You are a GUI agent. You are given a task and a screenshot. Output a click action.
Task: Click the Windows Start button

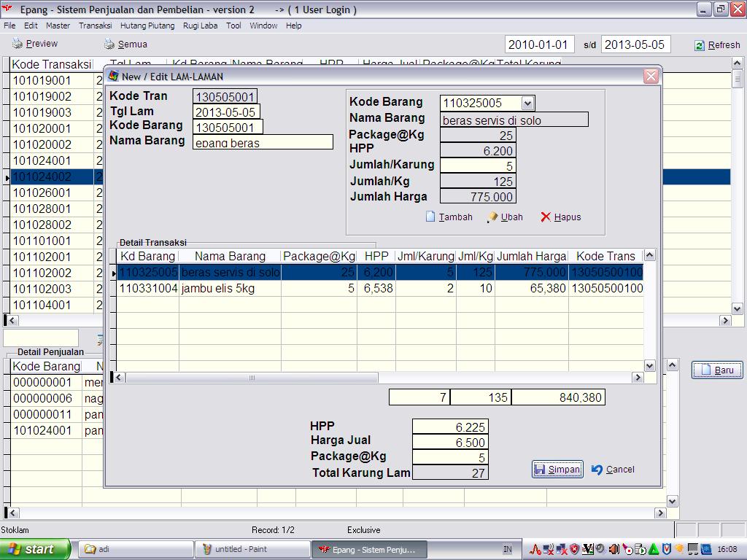(x=35, y=549)
